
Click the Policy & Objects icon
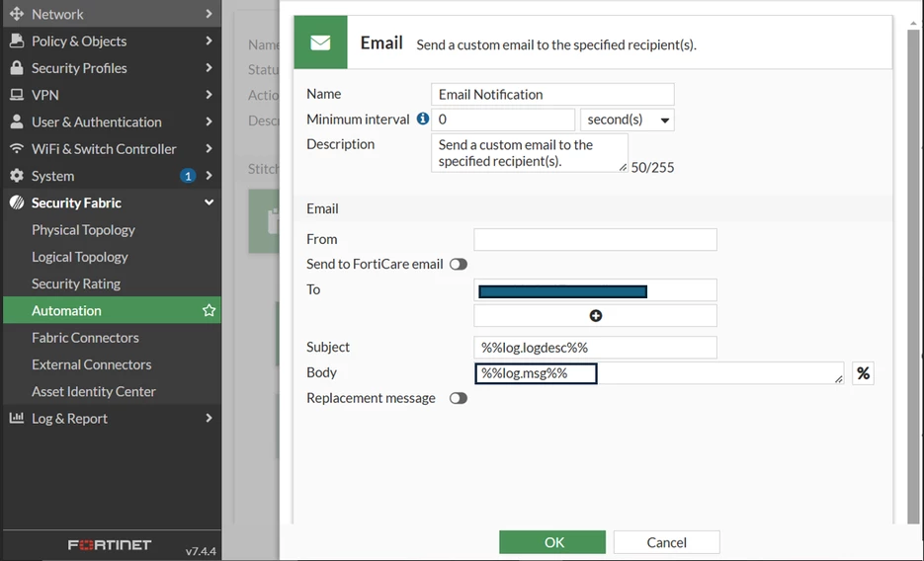(x=17, y=40)
